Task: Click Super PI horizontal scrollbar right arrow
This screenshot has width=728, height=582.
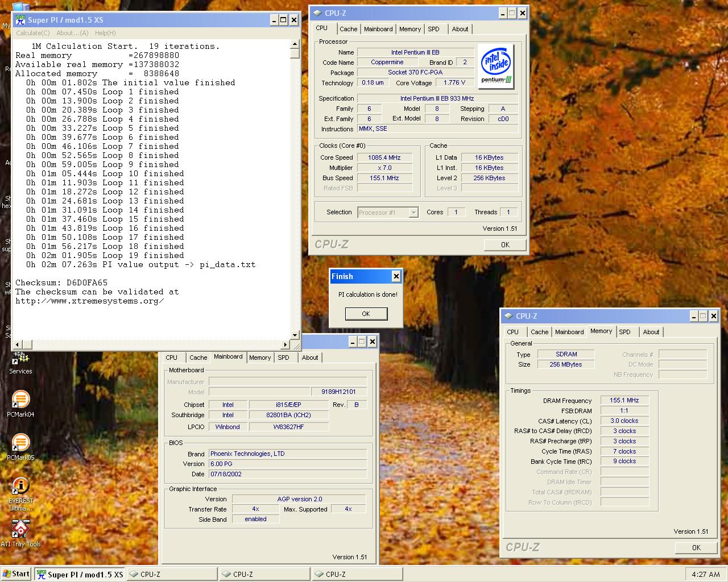Action: (286, 344)
